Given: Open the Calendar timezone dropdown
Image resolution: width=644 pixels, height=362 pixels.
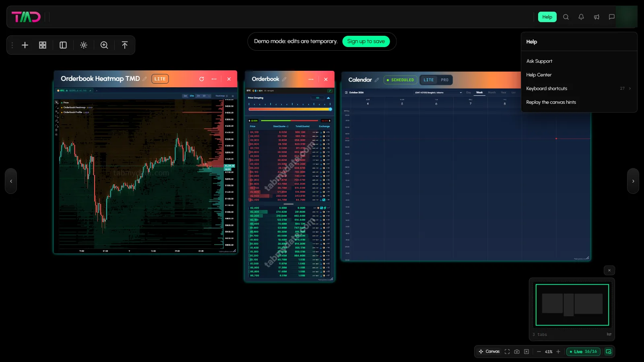Looking at the screenshot, I should coord(438,93).
